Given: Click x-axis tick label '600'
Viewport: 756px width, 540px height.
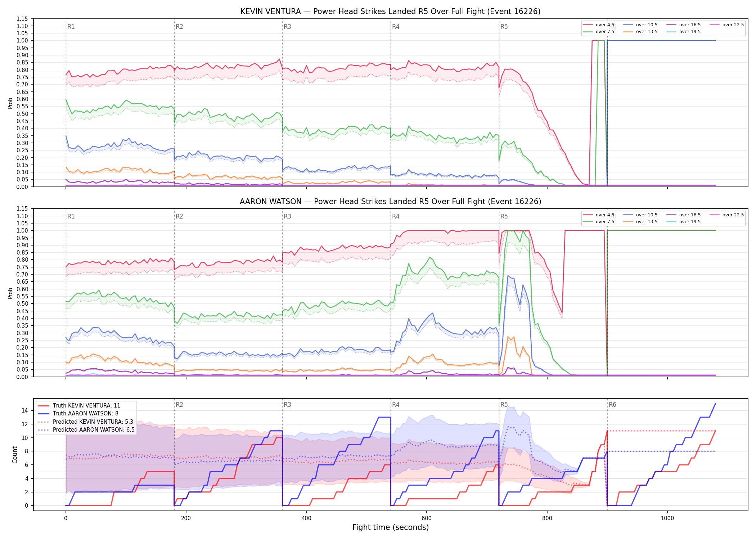Looking at the screenshot, I should tap(427, 518).
